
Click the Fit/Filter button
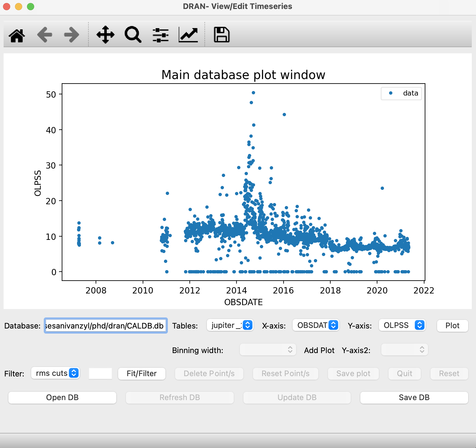(142, 373)
